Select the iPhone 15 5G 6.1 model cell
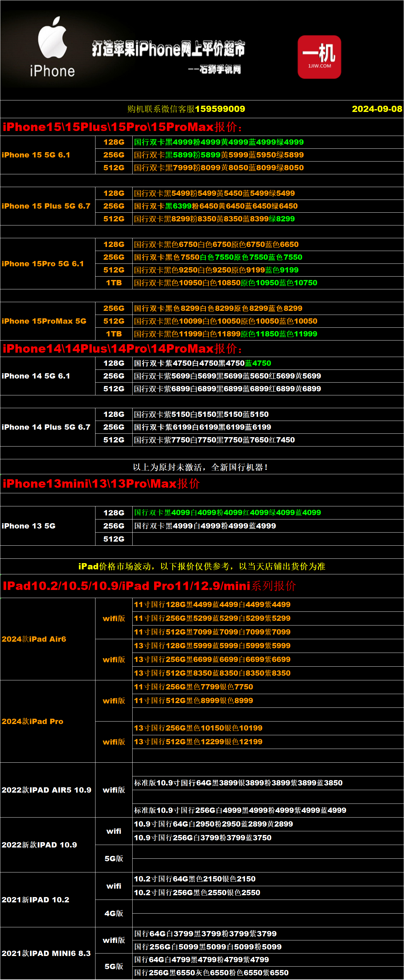 tap(48, 155)
